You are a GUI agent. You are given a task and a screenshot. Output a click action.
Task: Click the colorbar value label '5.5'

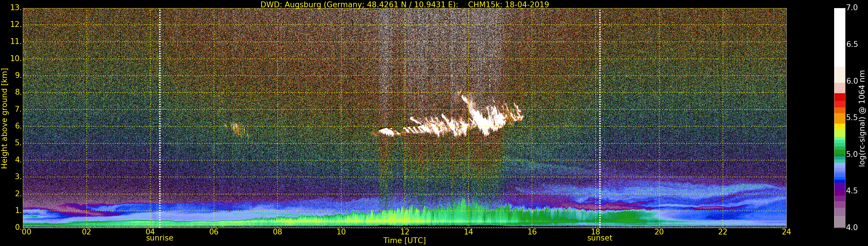(x=852, y=117)
